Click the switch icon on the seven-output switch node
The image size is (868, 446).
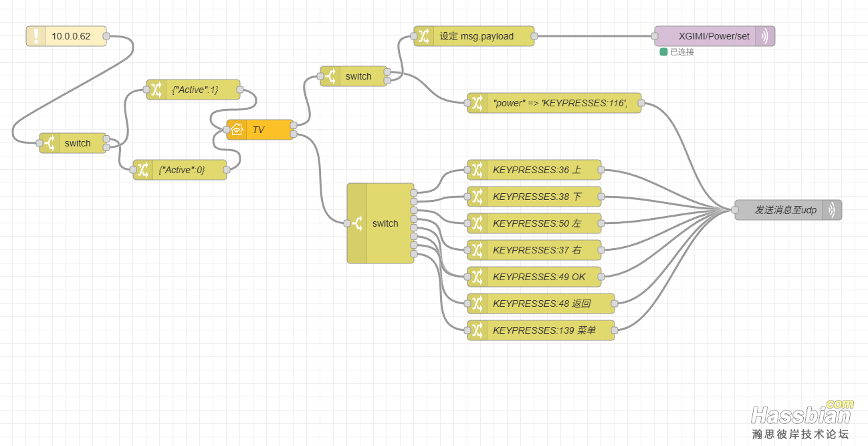pos(357,223)
